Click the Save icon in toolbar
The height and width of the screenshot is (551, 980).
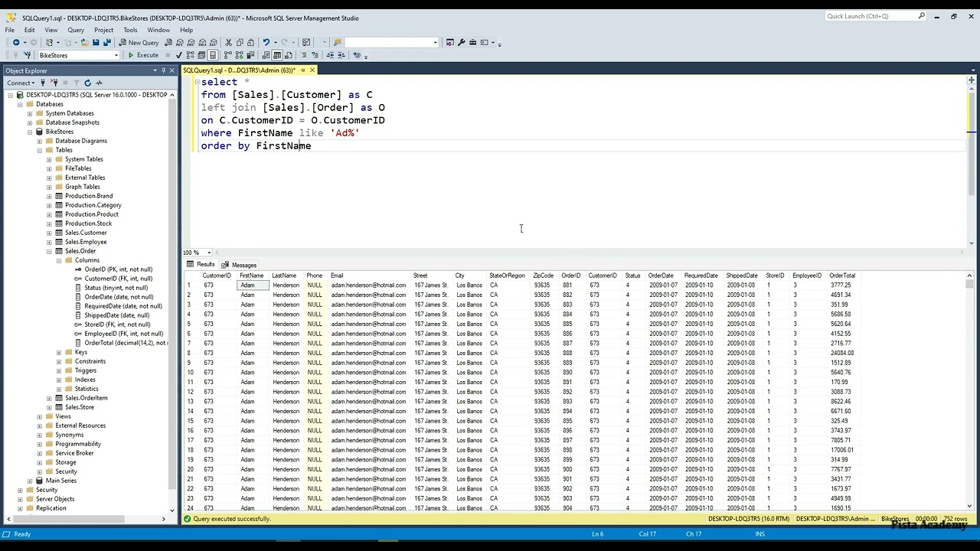[x=96, y=42]
